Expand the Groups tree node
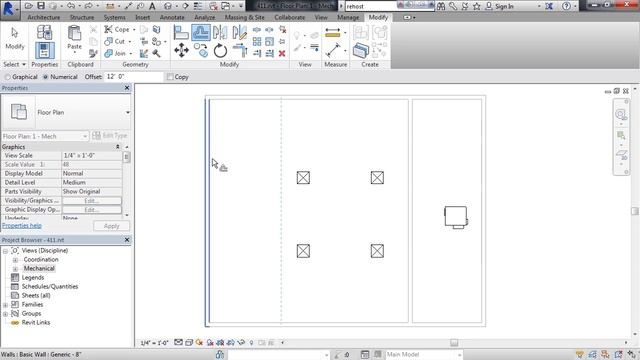 [x=5, y=314]
